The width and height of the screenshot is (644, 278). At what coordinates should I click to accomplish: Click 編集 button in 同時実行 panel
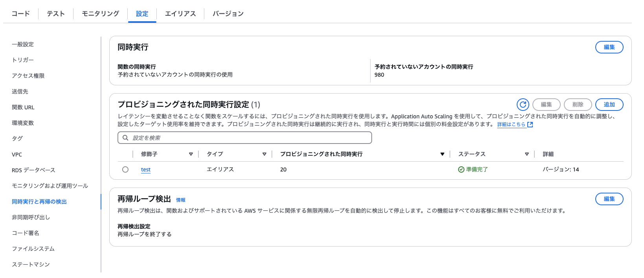point(609,47)
